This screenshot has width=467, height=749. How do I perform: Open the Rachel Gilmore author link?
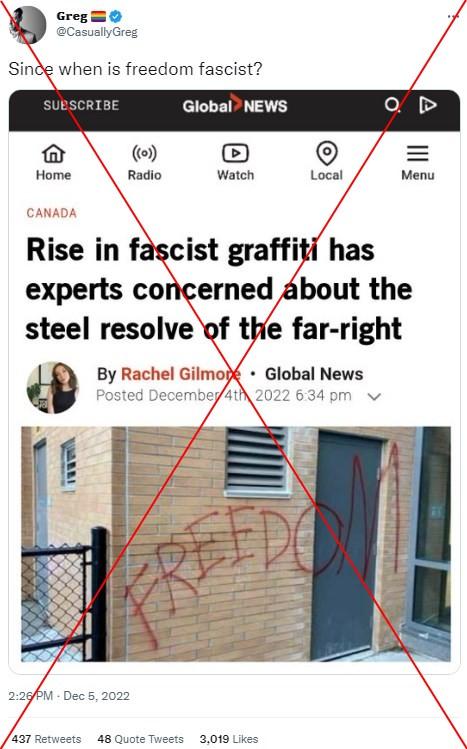pos(180,374)
